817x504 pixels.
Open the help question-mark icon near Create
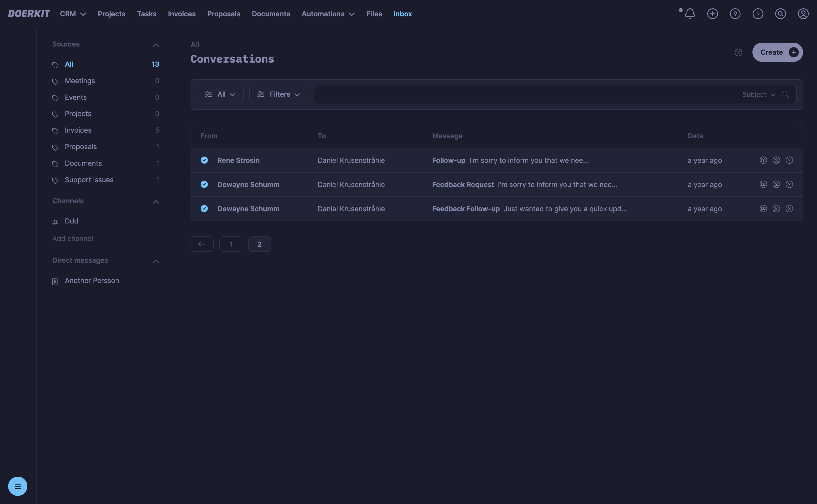(x=738, y=52)
